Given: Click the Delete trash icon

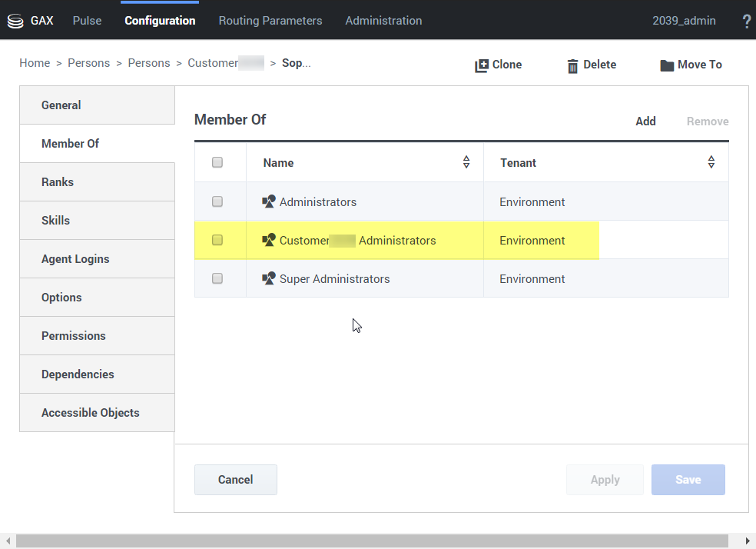Looking at the screenshot, I should (x=572, y=65).
